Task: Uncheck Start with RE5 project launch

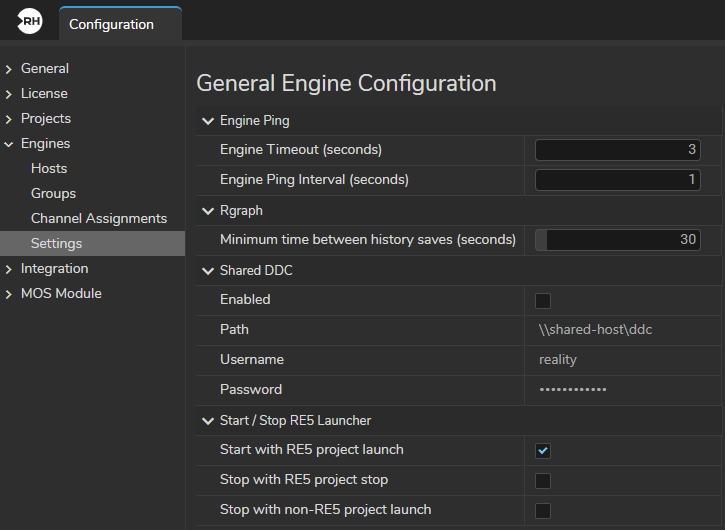Action: point(543,450)
